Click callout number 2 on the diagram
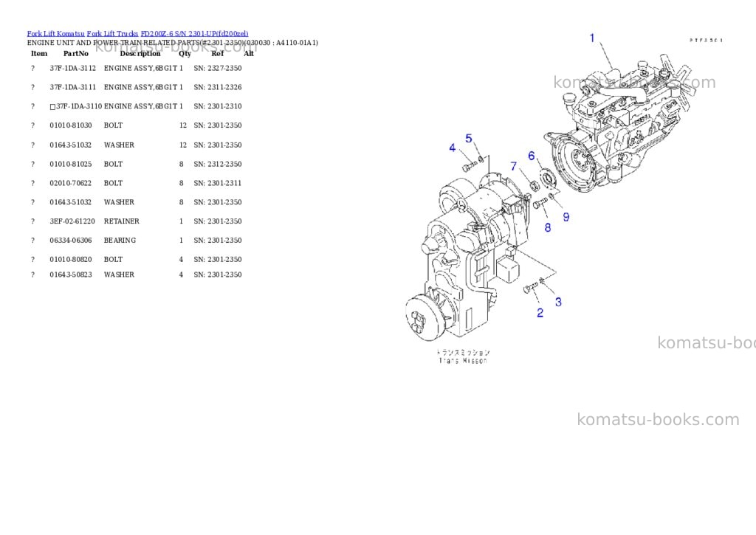The height and width of the screenshot is (535, 756). 540,313
